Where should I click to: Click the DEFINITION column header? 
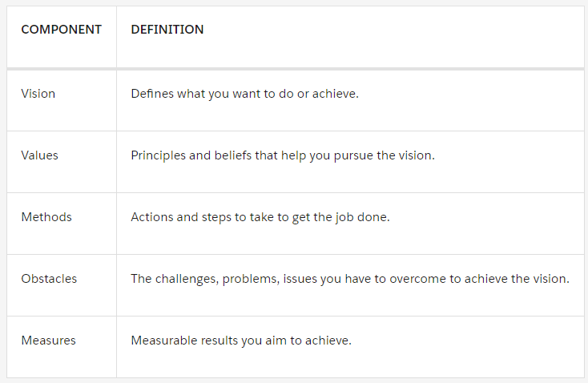pyautogui.click(x=167, y=30)
